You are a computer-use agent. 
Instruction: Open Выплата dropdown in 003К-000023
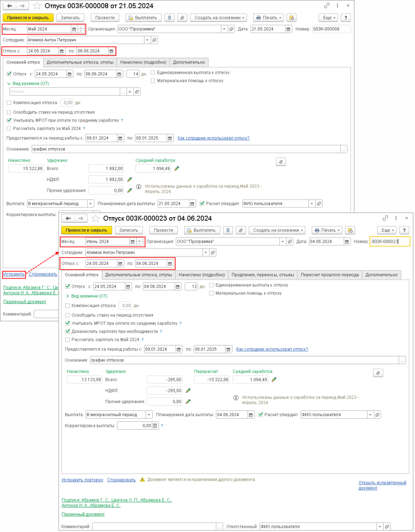coord(149,415)
